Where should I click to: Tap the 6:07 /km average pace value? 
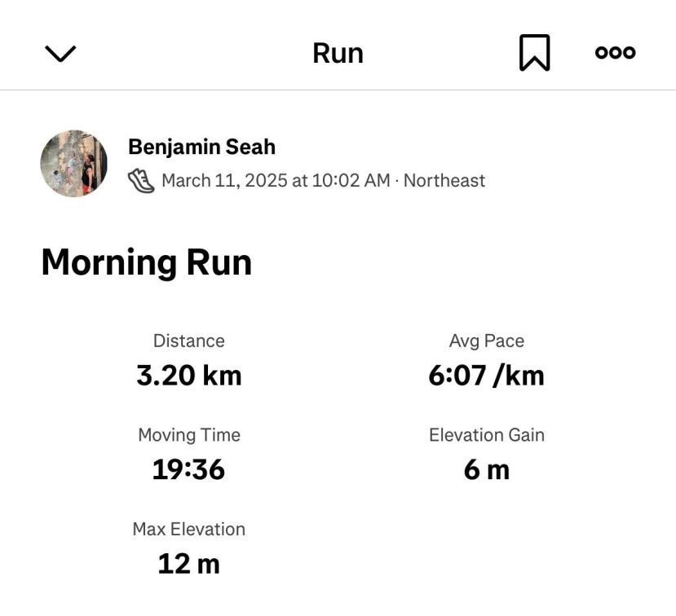(x=486, y=375)
